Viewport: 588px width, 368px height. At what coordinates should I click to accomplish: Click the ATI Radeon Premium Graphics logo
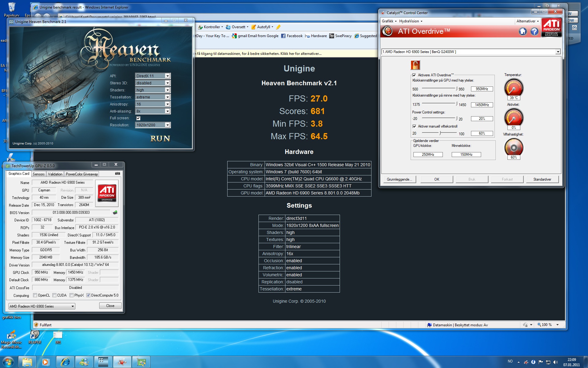tap(552, 28)
